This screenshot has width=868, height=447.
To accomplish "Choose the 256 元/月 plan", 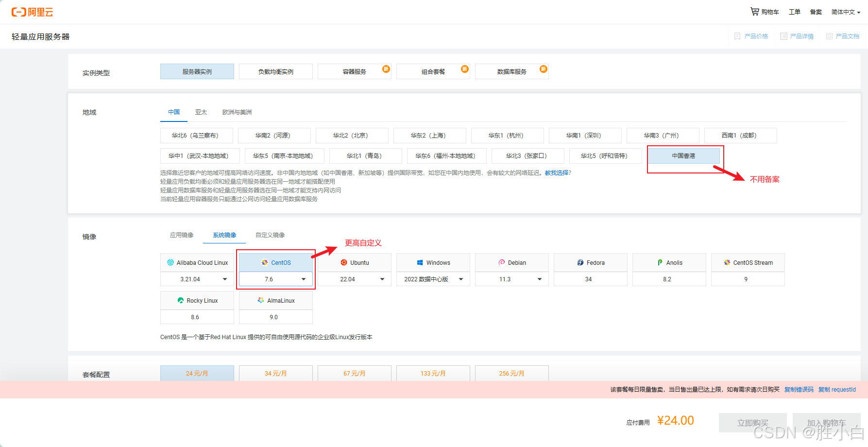I will (512, 373).
